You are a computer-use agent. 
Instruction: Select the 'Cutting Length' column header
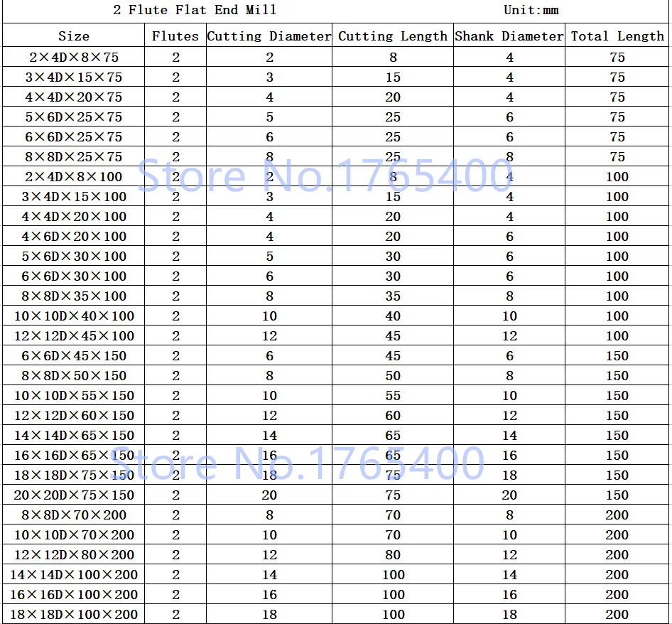(x=393, y=36)
